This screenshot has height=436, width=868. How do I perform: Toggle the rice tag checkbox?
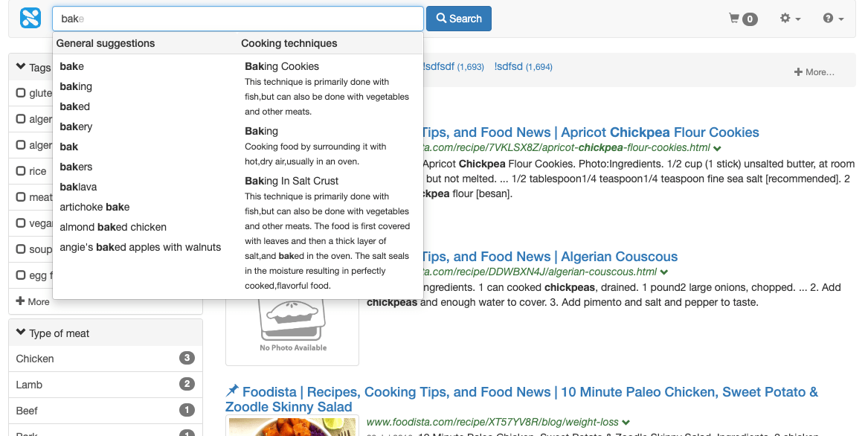(21, 171)
